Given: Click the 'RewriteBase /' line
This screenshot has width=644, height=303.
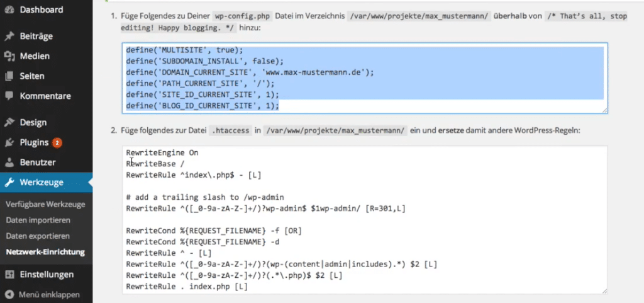Looking at the screenshot, I should (155, 164).
